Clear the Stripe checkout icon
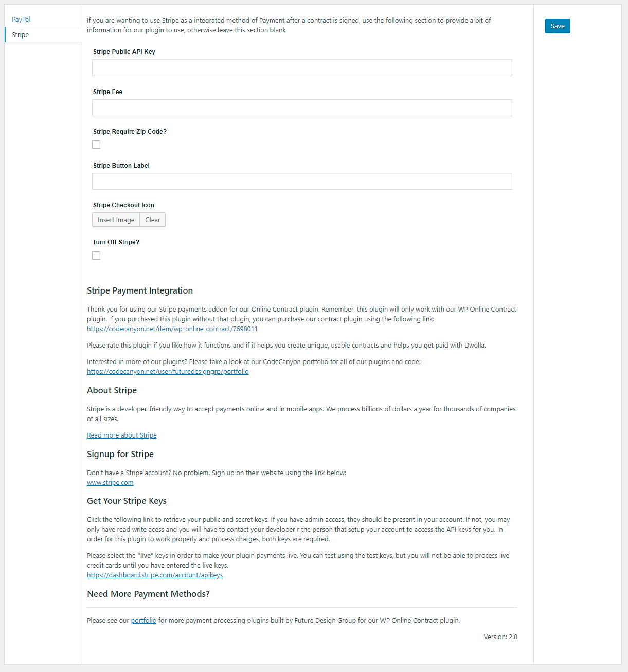 (153, 220)
